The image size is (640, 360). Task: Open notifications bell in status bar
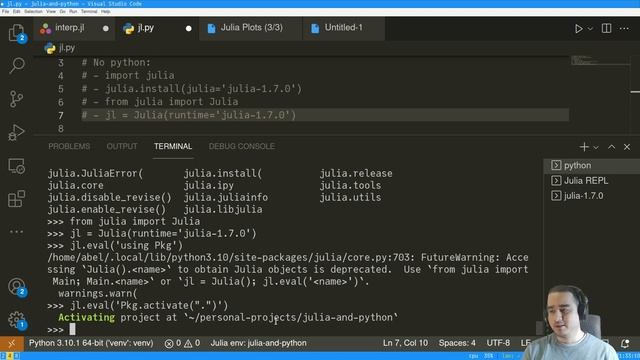625,343
